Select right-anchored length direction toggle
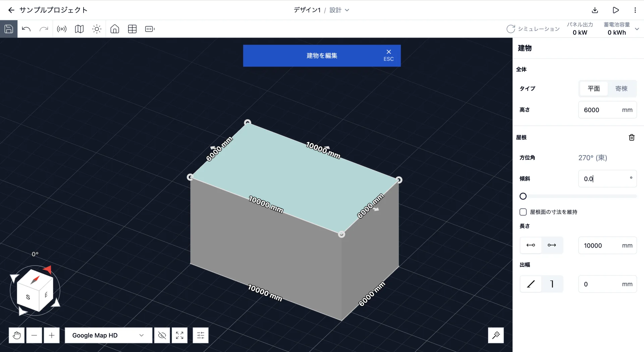Image resolution: width=644 pixels, height=352 pixels. [x=552, y=245]
